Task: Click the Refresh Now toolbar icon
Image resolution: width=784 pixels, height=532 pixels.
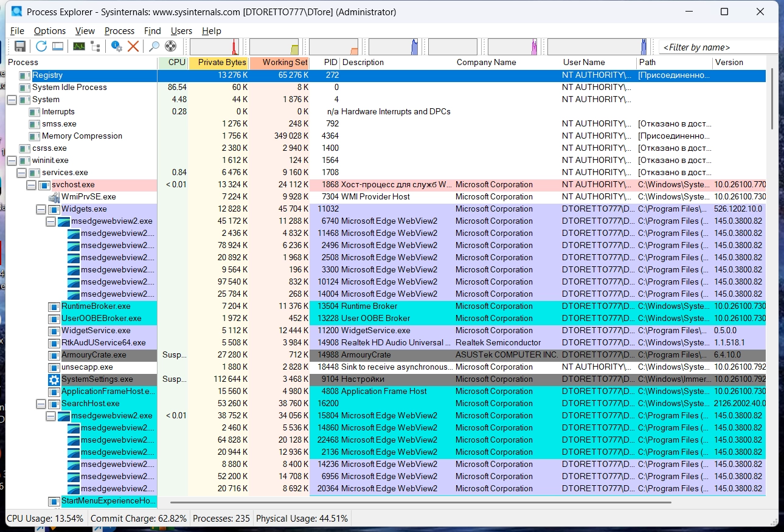Action: pyautogui.click(x=41, y=46)
